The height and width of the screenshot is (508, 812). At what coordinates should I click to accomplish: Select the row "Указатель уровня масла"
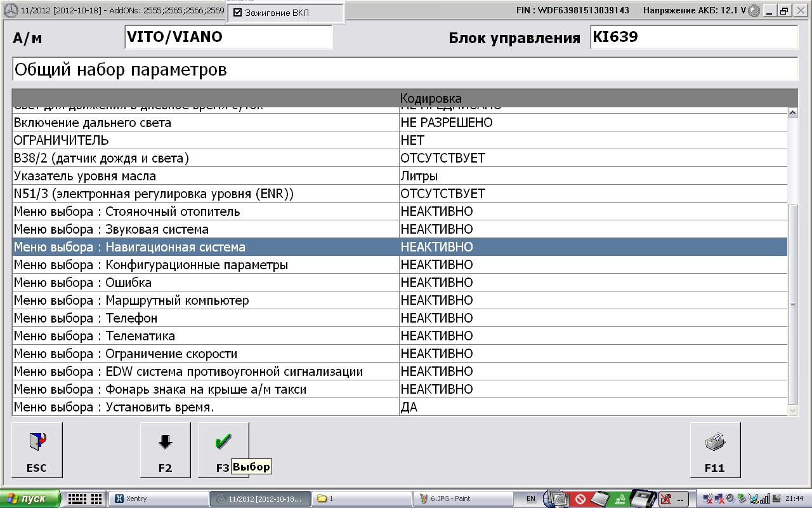coord(400,176)
